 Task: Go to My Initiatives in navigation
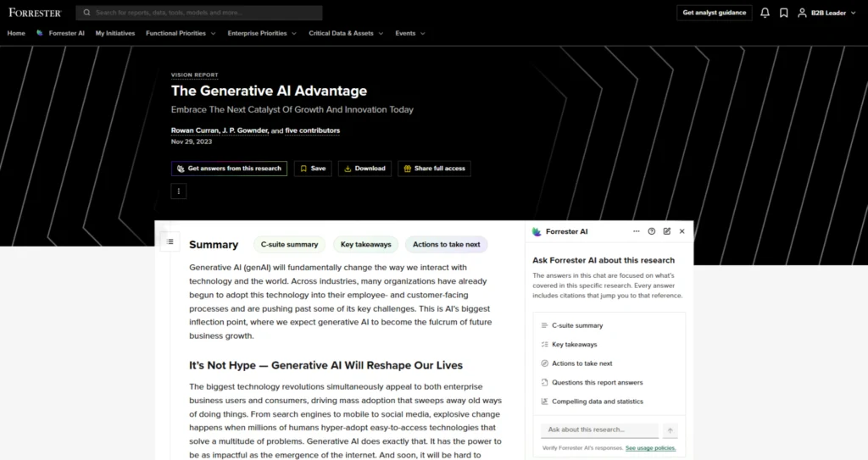click(x=115, y=33)
